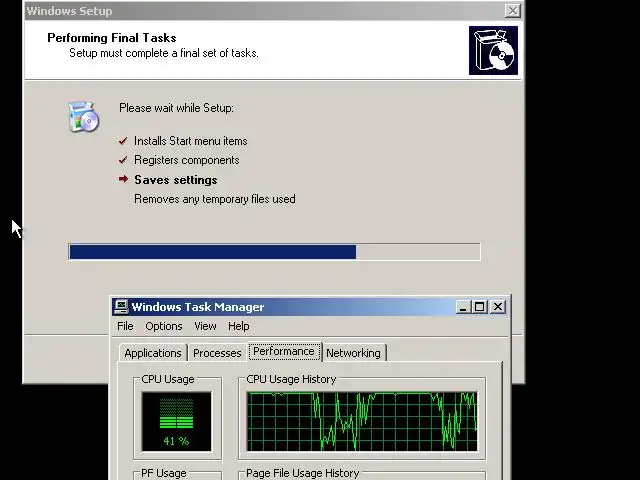
Task: Close the Windows Setup dialog
Action: [x=513, y=11]
